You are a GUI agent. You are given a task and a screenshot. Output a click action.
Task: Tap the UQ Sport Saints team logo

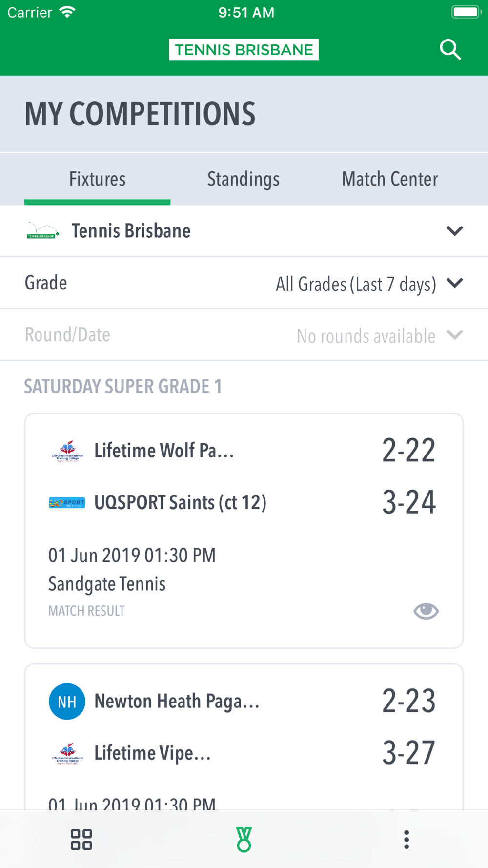pyautogui.click(x=67, y=502)
